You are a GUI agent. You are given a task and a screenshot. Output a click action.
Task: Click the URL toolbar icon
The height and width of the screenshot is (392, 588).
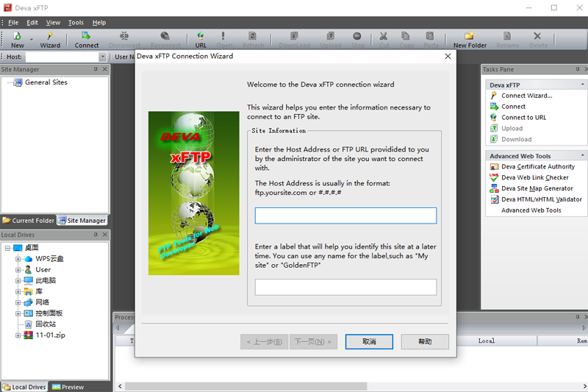201,40
